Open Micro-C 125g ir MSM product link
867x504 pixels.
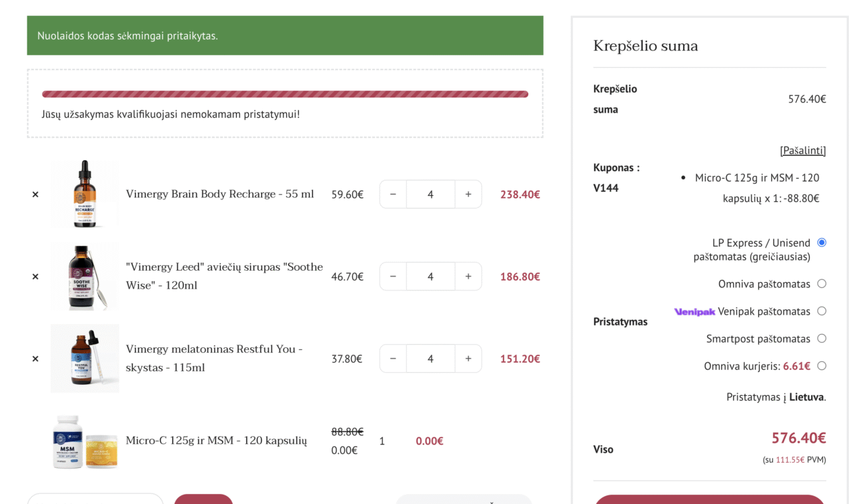coord(217,441)
